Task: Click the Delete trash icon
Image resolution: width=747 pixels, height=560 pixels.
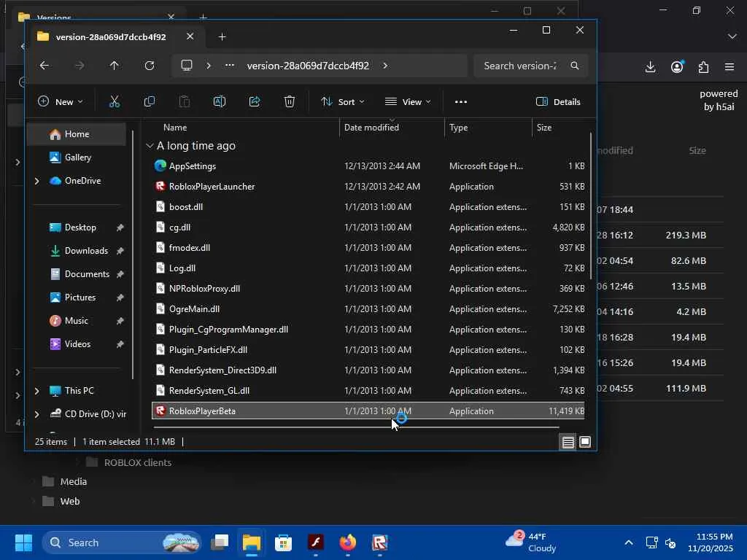Action: coord(289,101)
